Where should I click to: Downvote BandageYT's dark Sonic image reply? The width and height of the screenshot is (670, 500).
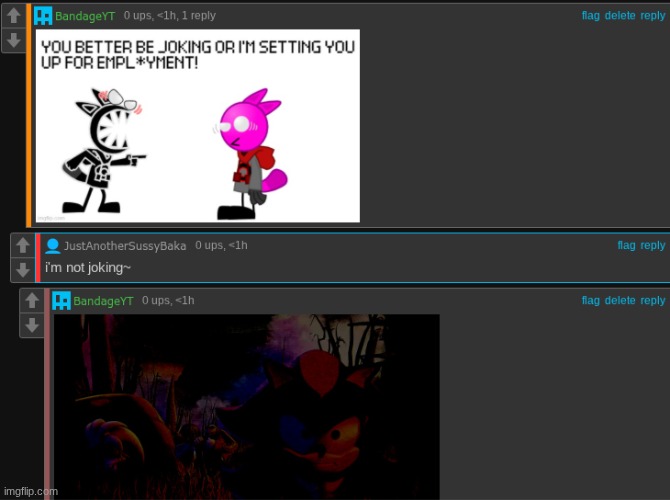pyautogui.click(x=32, y=325)
